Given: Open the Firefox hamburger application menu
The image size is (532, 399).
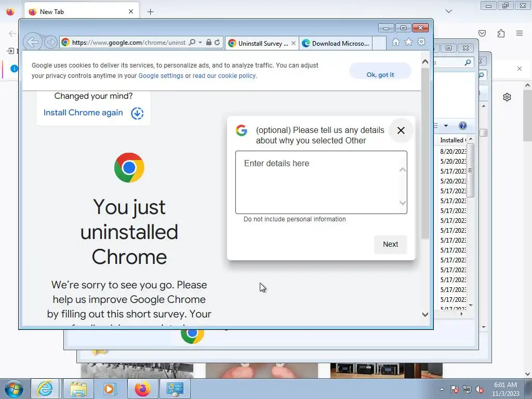Looking at the screenshot, I should [520, 33].
